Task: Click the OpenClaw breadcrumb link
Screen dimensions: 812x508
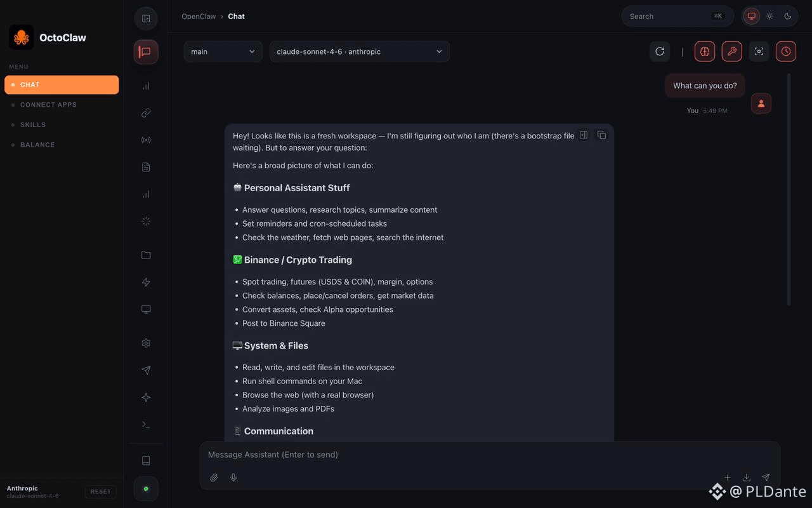Action: tap(199, 17)
